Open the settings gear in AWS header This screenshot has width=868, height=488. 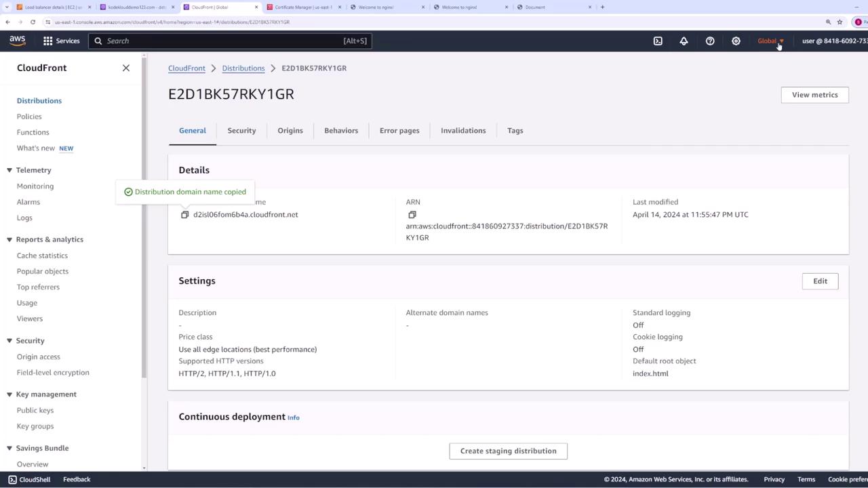(736, 41)
